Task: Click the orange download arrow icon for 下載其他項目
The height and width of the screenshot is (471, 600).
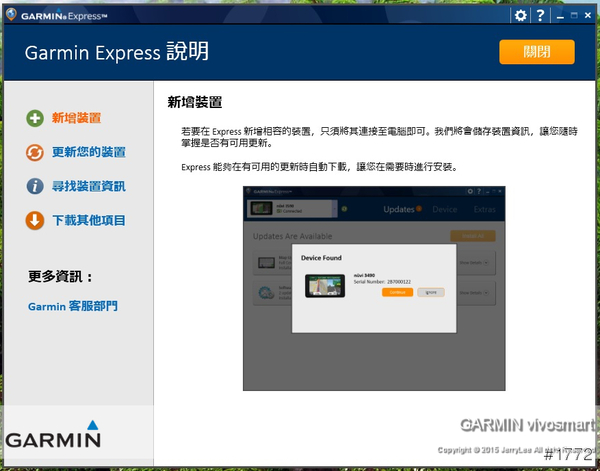Action: click(x=35, y=220)
